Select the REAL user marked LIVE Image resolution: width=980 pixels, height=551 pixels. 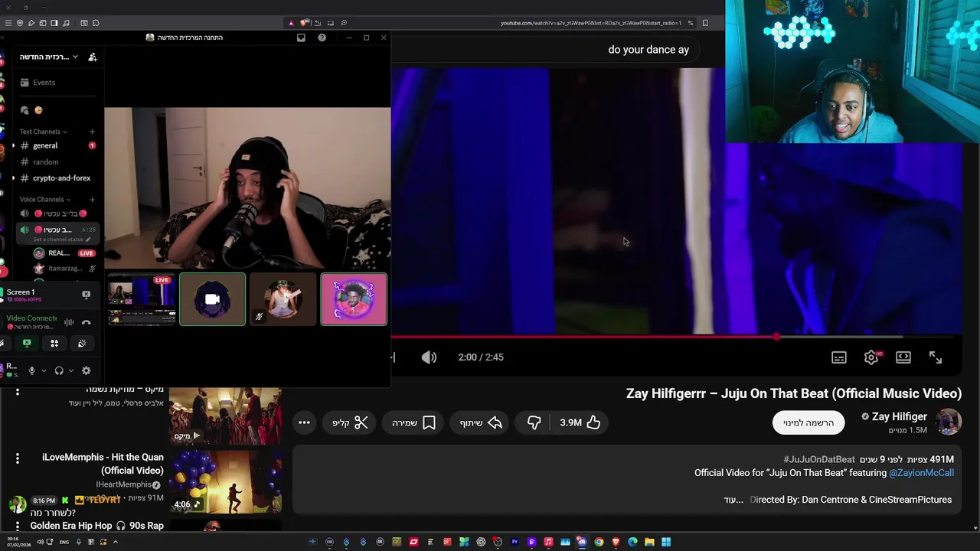[x=64, y=253]
